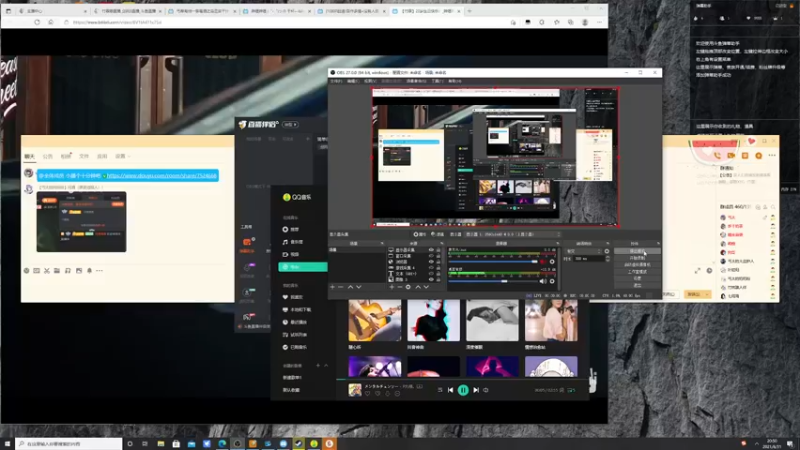The width and height of the screenshot is (800, 450).
Task: Select screenshot scissors tool in QQ chat
Action: point(46,270)
